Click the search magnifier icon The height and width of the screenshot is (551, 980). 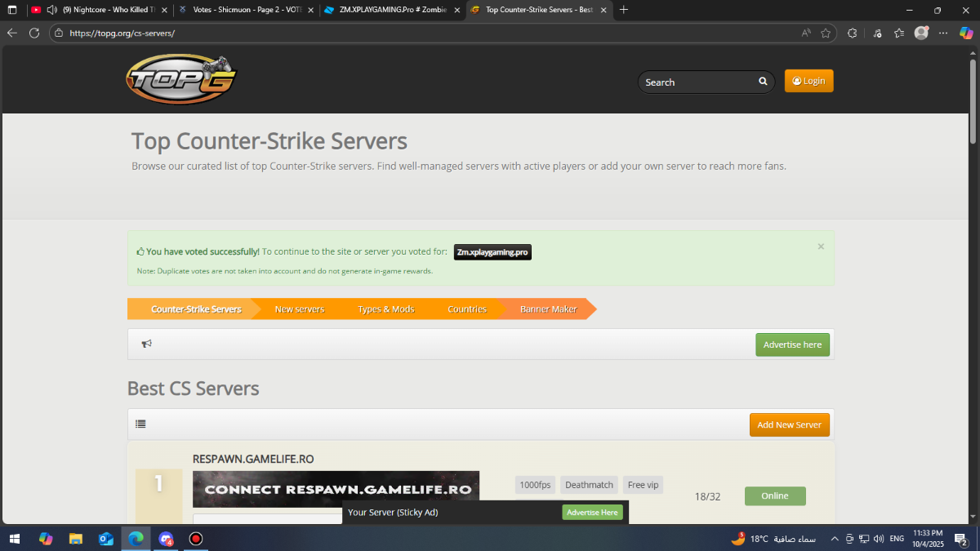tap(763, 82)
